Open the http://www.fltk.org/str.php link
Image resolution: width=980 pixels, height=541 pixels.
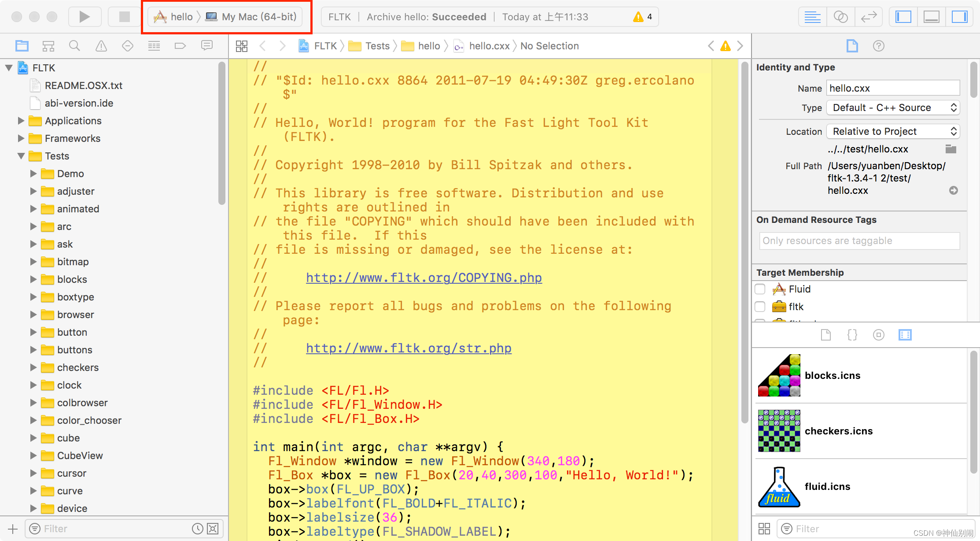point(408,347)
